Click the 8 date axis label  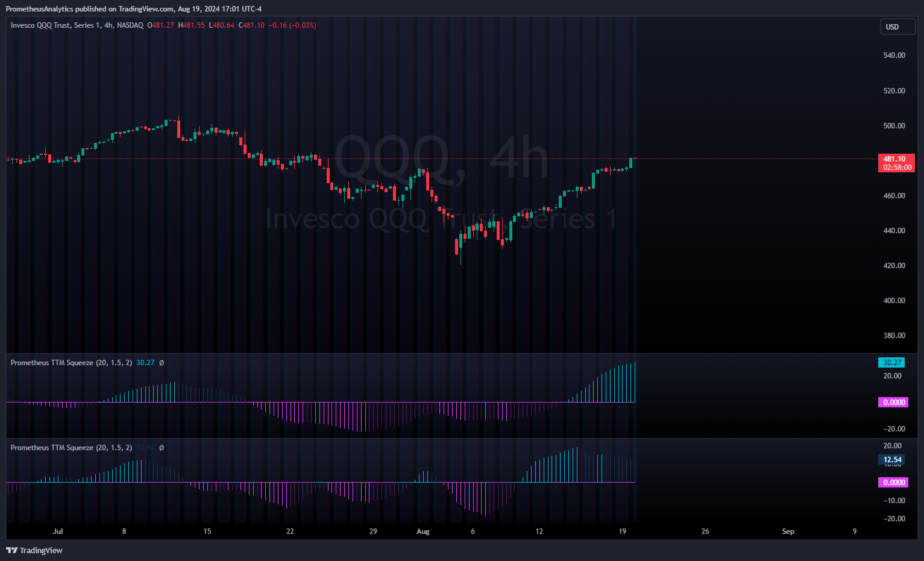point(124,531)
